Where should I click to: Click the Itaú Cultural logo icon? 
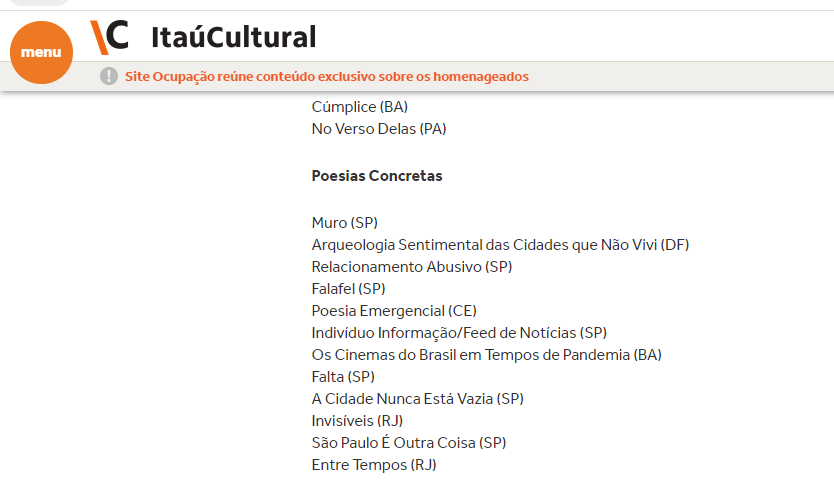coord(110,36)
